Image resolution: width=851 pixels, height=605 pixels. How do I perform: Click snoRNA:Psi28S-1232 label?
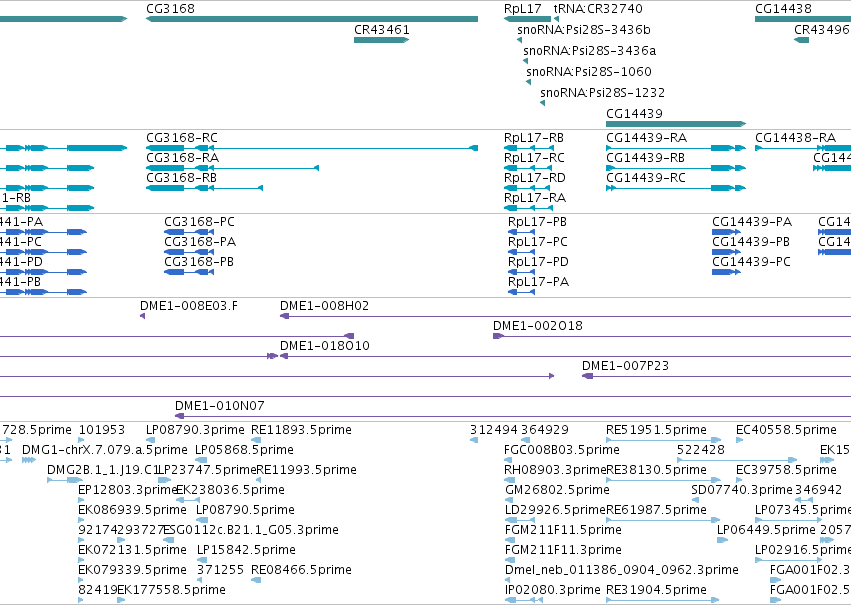602,92
